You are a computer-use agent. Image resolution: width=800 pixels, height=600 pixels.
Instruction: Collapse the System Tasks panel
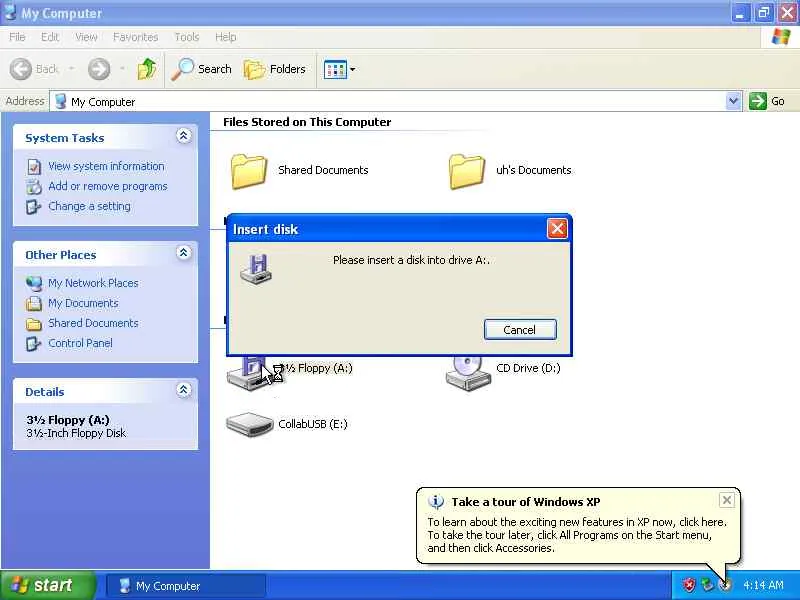pos(184,136)
